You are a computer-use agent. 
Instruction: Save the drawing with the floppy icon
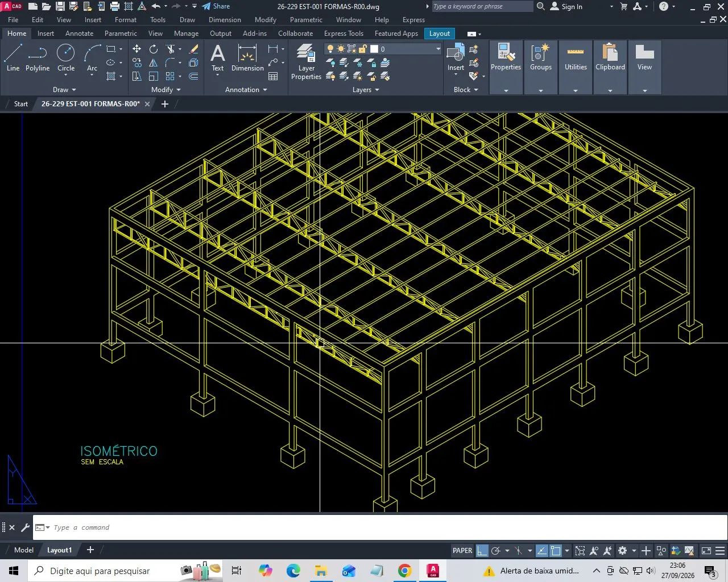[60, 6]
